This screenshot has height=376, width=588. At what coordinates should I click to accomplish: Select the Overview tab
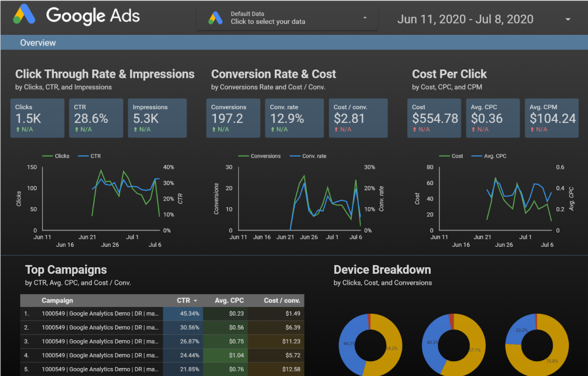click(38, 43)
